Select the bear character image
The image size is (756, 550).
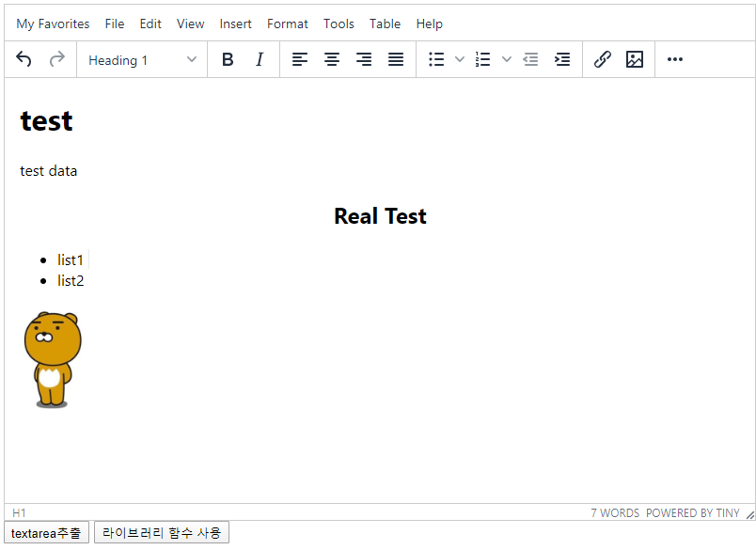[x=53, y=359]
